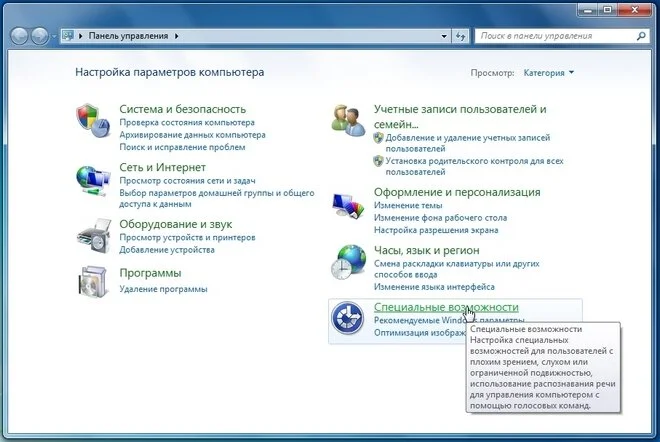This screenshot has width=660, height=442.
Task: Click the Appearance and Personalization monitor icon
Action: pos(348,205)
